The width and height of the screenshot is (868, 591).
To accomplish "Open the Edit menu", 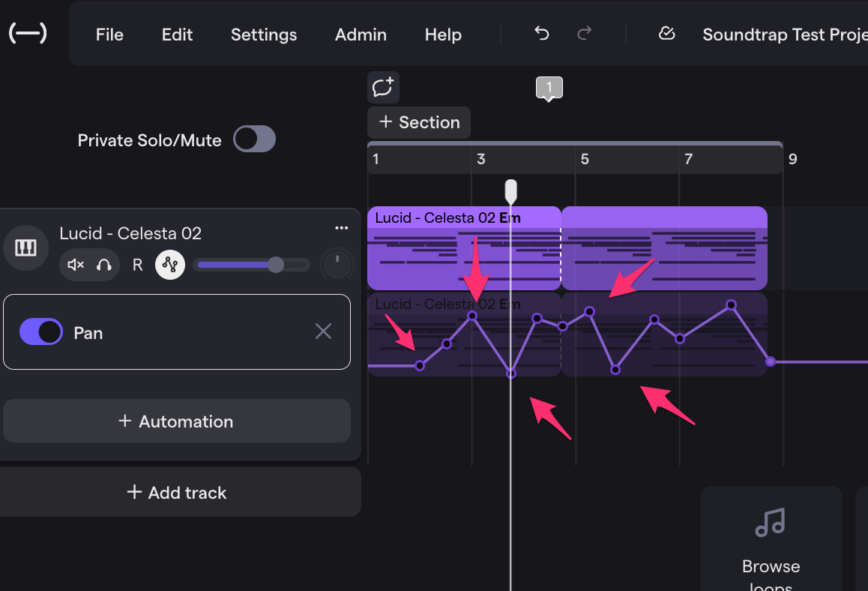I will [177, 34].
